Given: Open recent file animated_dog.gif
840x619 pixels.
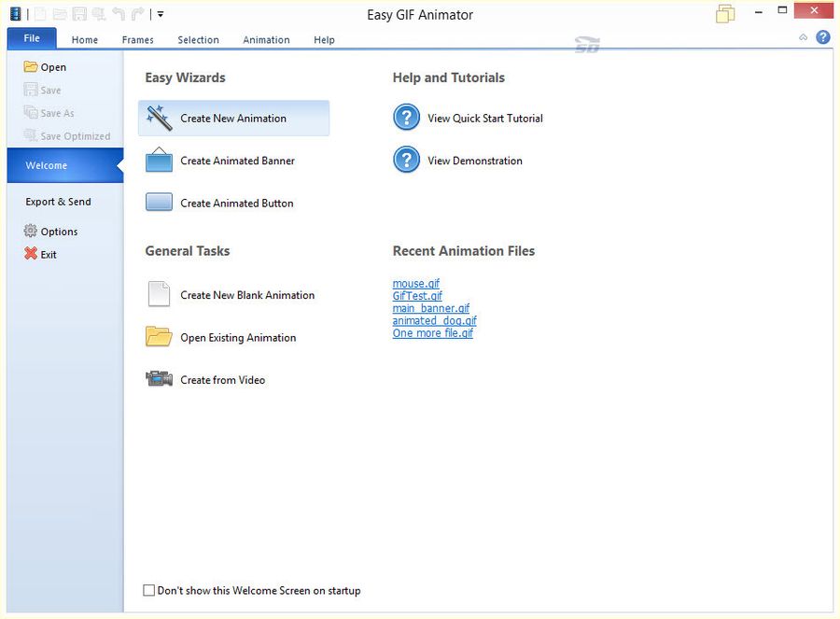Looking at the screenshot, I should [434, 320].
